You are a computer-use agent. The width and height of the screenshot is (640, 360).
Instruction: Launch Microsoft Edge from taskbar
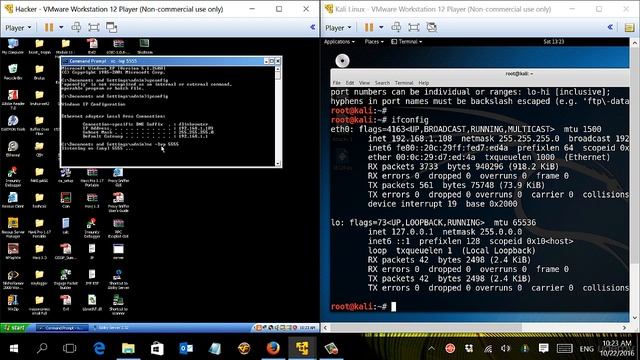click(99, 348)
